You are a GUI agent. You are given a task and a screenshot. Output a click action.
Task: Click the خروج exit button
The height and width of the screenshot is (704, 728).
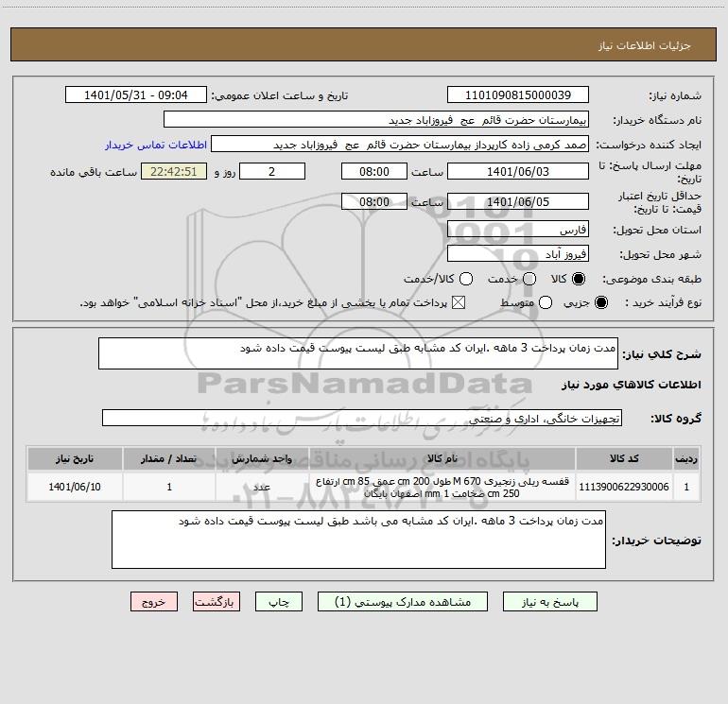click(154, 602)
